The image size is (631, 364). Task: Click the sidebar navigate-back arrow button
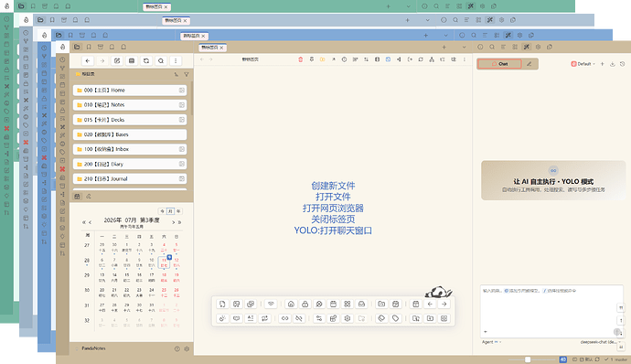(x=88, y=60)
